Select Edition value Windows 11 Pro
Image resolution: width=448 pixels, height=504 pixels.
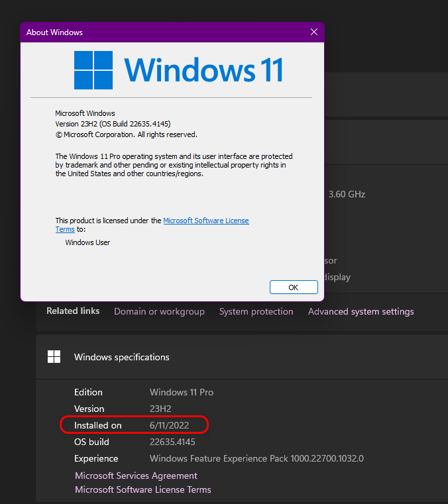coord(182,392)
